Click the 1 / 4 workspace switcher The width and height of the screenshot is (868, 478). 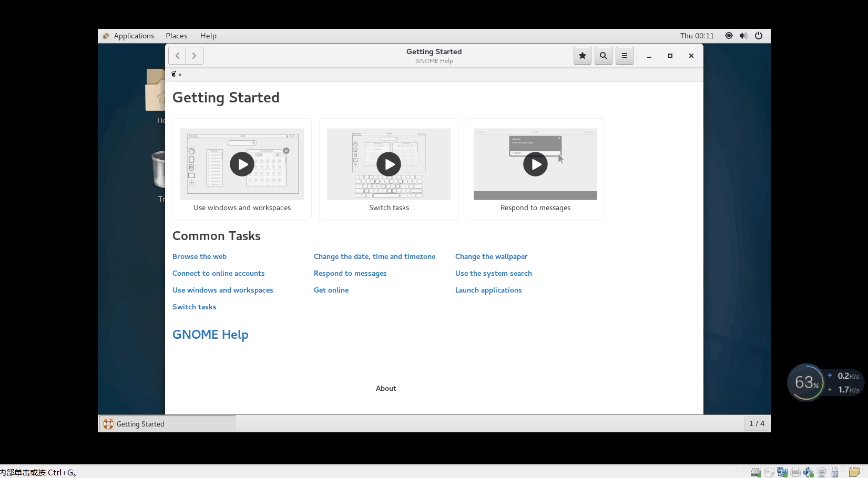[x=757, y=423]
